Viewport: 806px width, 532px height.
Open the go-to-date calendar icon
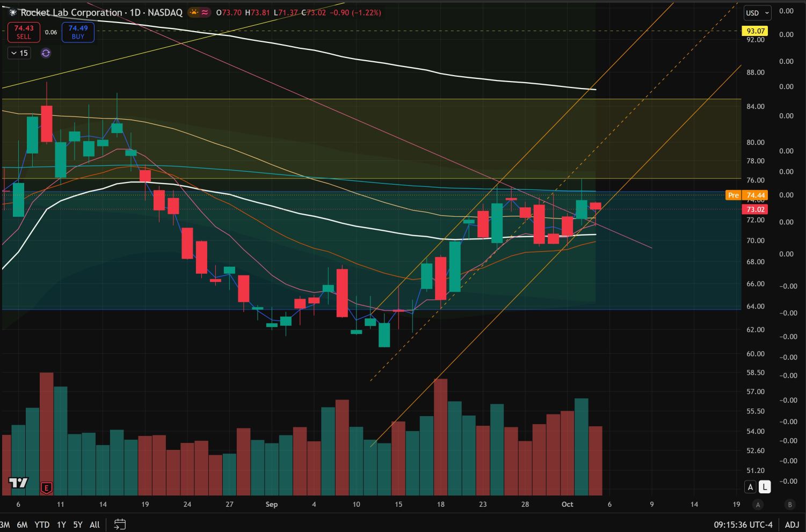tap(120, 524)
